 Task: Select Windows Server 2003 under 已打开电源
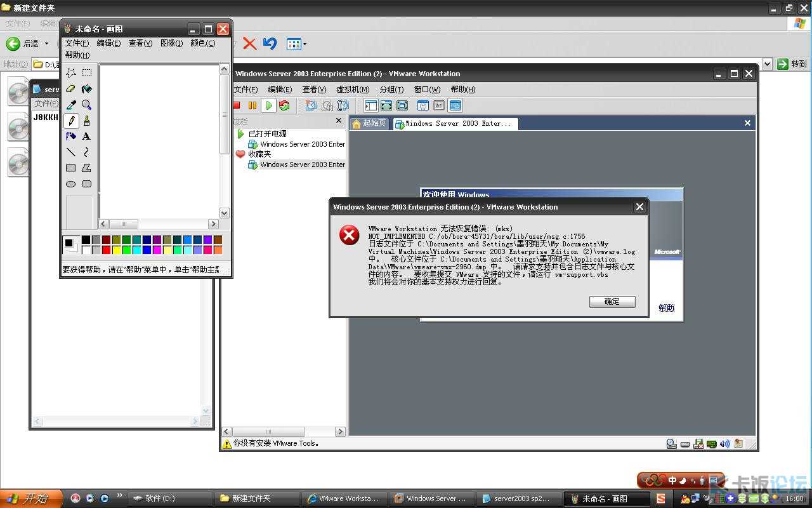click(x=297, y=144)
